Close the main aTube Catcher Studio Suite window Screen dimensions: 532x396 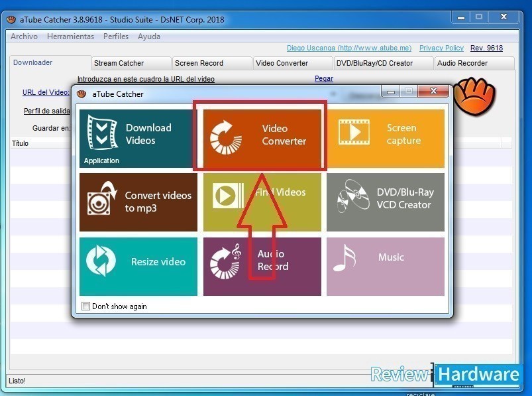[x=504, y=17]
